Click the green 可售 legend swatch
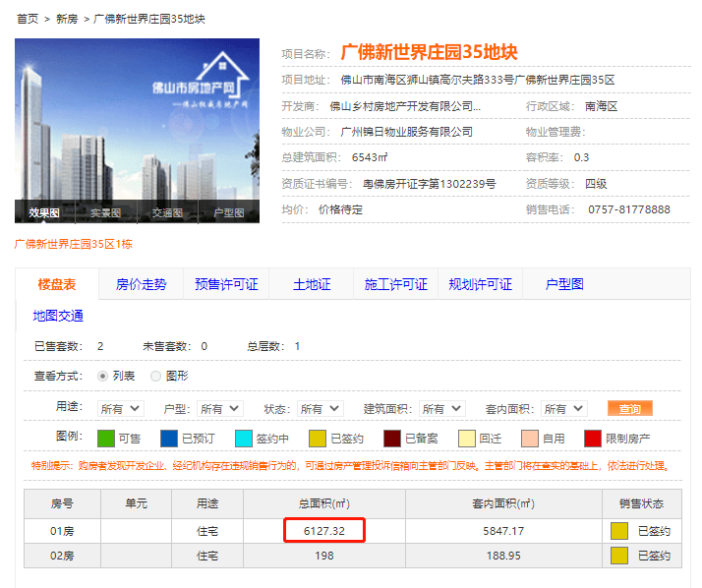Image resolution: width=702 pixels, height=588 pixels. (x=106, y=439)
